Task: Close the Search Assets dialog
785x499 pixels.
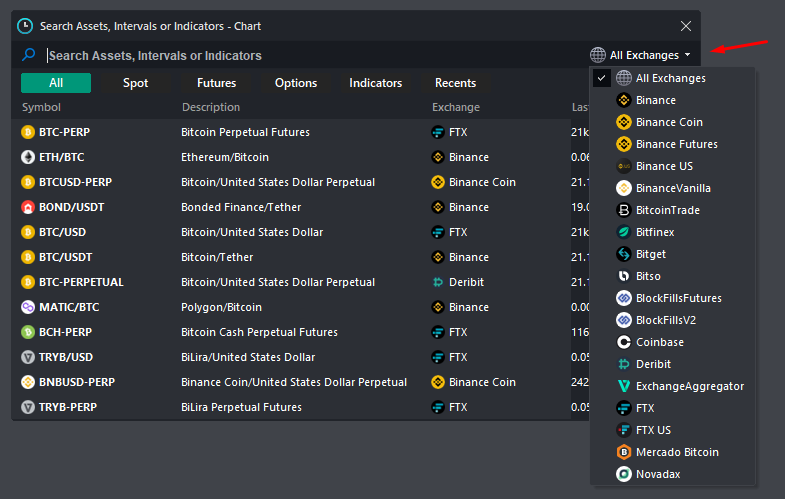Action: 686,26
